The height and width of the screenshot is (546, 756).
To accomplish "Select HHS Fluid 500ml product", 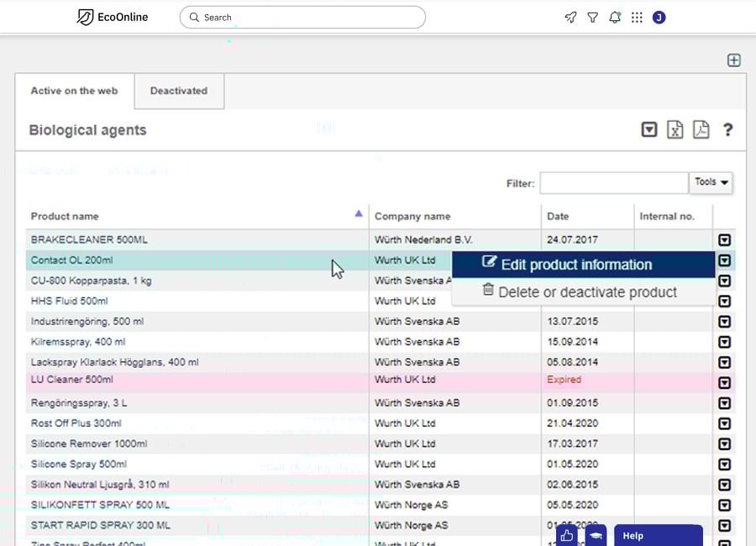I will 70,301.
